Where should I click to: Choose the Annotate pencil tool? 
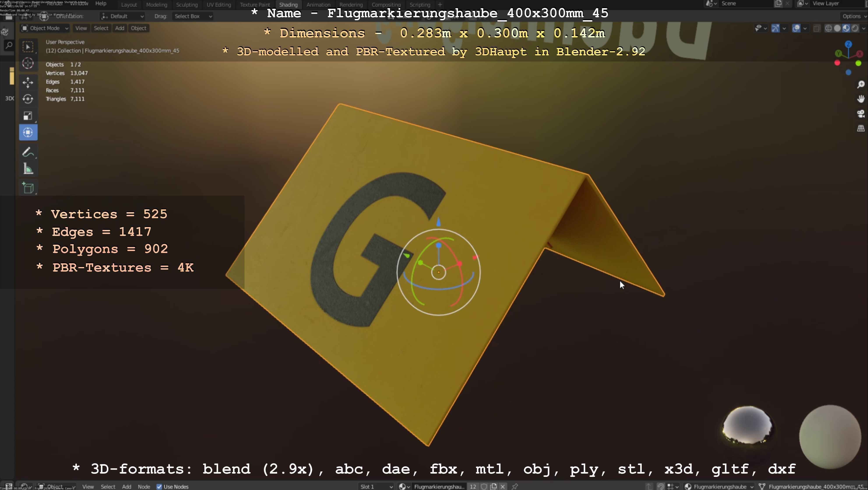pyautogui.click(x=28, y=152)
